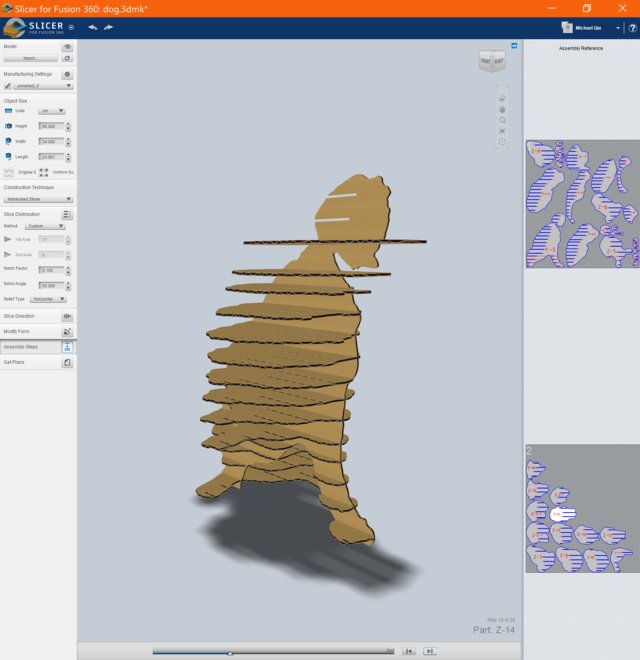Open the Modify Form tool icon

pos(67,332)
